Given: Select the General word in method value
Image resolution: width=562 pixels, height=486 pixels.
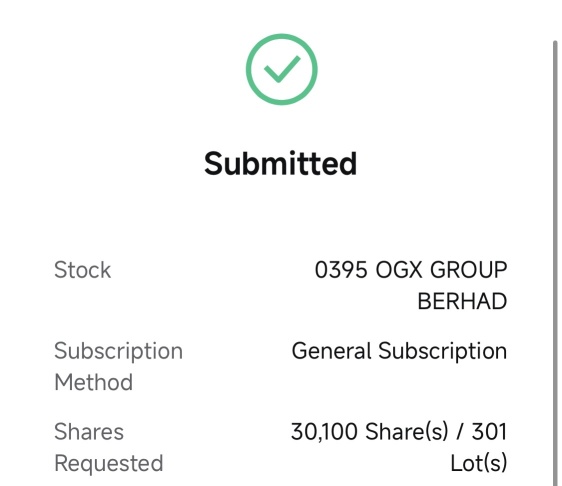Looking at the screenshot, I should [x=332, y=351].
